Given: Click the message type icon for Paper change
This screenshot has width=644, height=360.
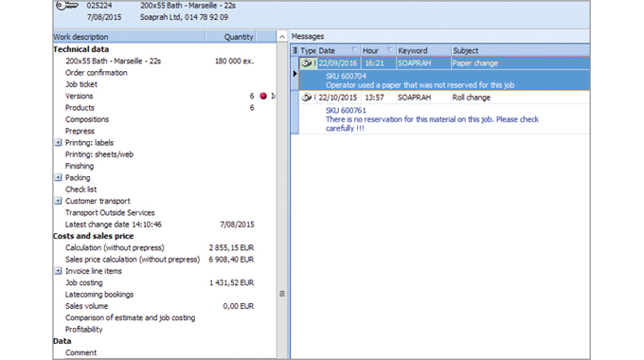Looking at the screenshot, I should pyautogui.click(x=307, y=63).
